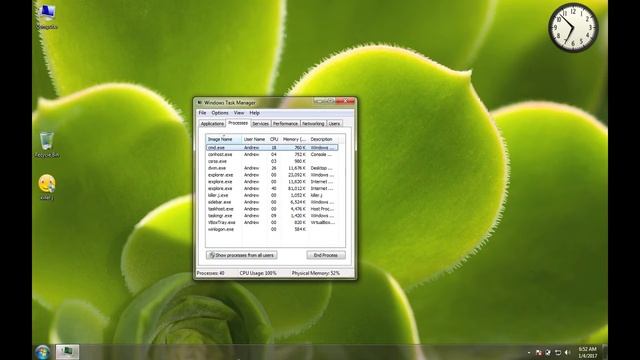The width and height of the screenshot is (640, 360).
Task: Open the Help menu
Action: (x=255, y=113)
